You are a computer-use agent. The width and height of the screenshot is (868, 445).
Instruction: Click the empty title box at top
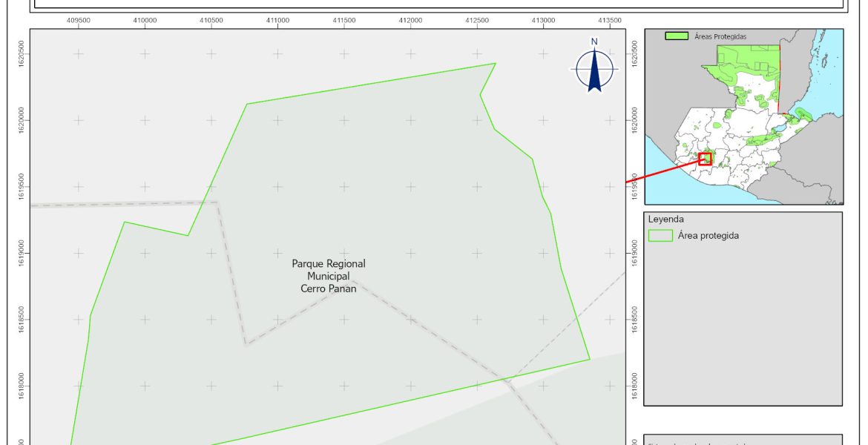[438, 4]
